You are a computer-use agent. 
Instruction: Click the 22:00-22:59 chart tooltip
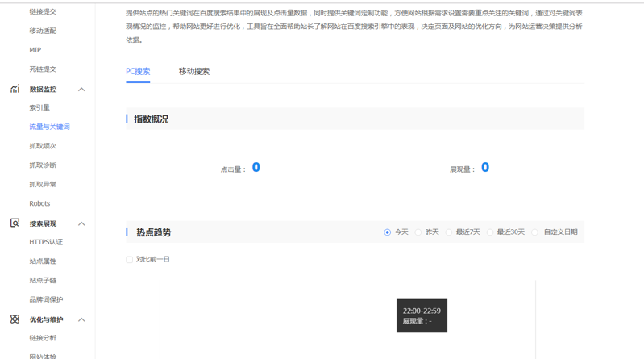click(422, 315)
